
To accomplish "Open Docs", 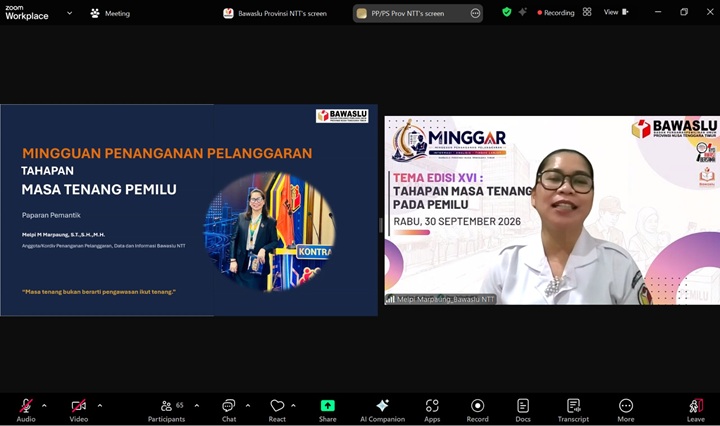I will [x=523, y=410].
